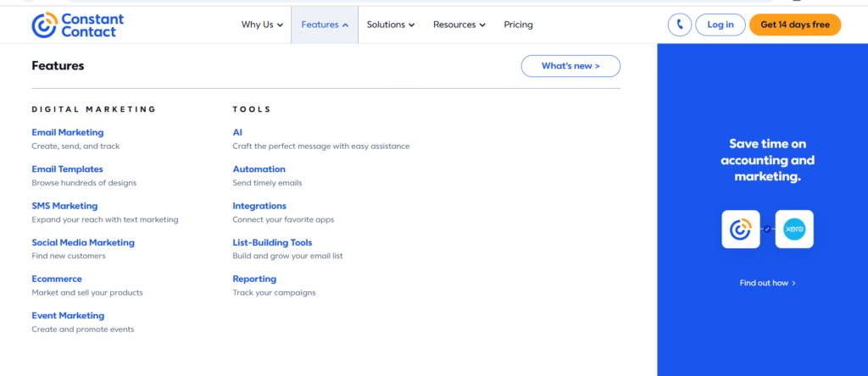Image resolution: width=868 pixels, height=376 pixels.
Task: Visit the Ecommerce feature page
Action: point(57,279)
